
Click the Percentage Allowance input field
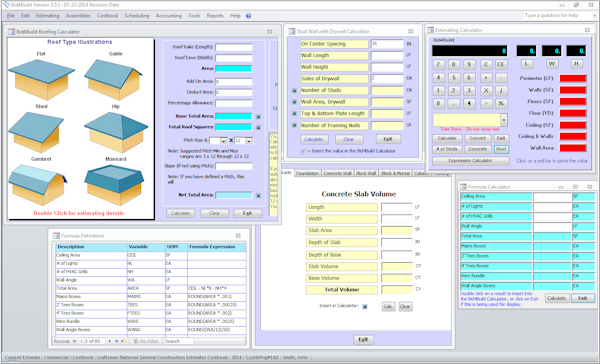point(234,103)
